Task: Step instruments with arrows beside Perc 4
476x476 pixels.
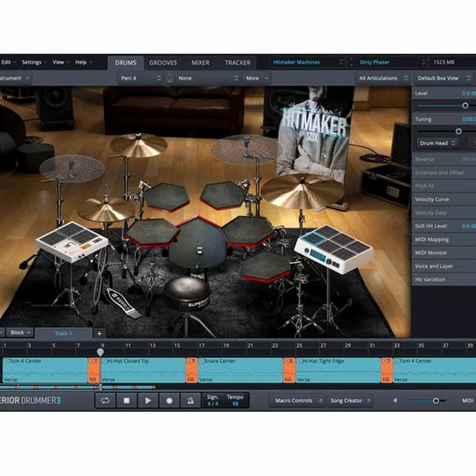Action: 169,78
